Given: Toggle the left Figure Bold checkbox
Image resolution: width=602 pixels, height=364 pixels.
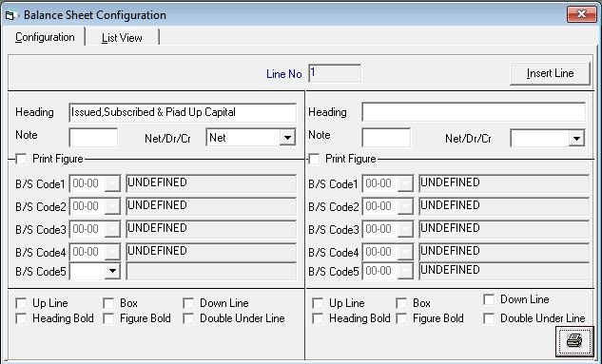Looking at the screenshot, I should pos(108,318).
